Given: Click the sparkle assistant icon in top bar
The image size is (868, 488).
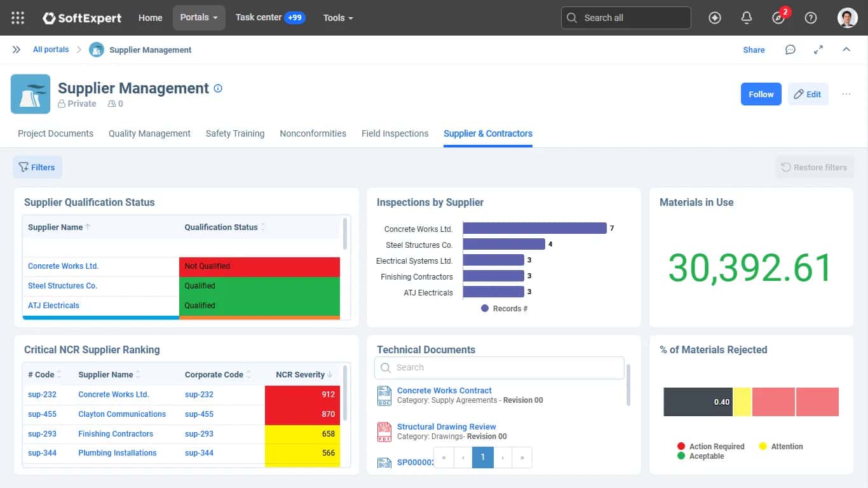Looking at the screenshot, I should (x=715, y=18).
